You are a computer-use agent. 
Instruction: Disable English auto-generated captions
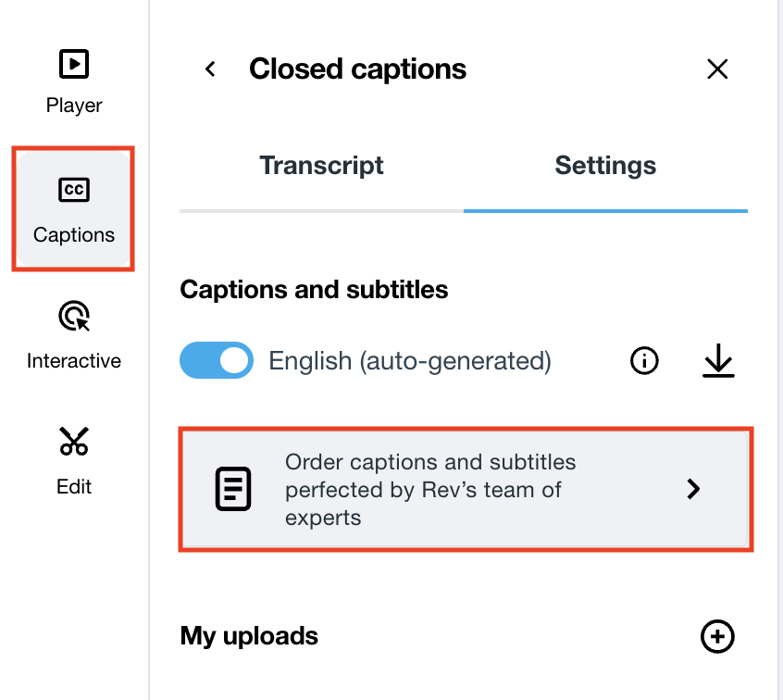point(217,361)
